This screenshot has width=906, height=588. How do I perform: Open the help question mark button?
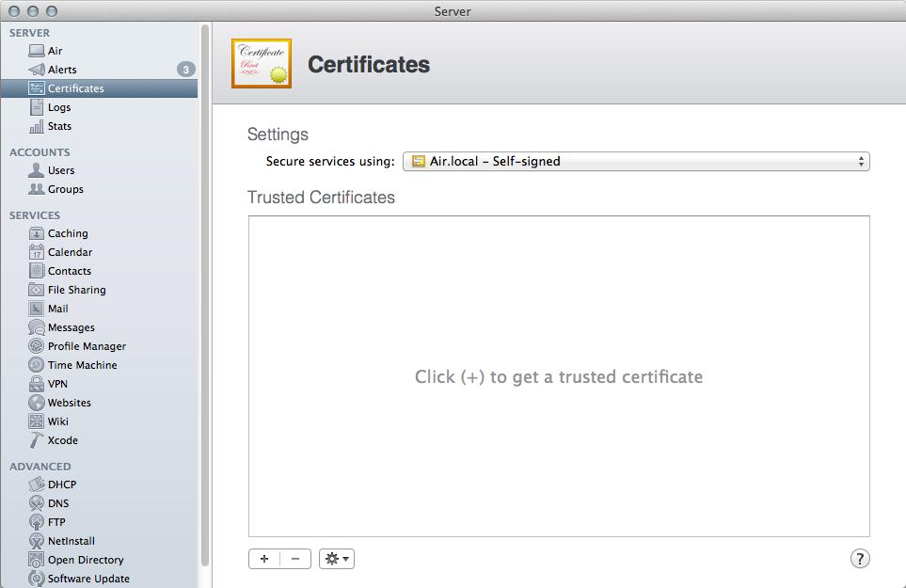(x=859, y=559)
